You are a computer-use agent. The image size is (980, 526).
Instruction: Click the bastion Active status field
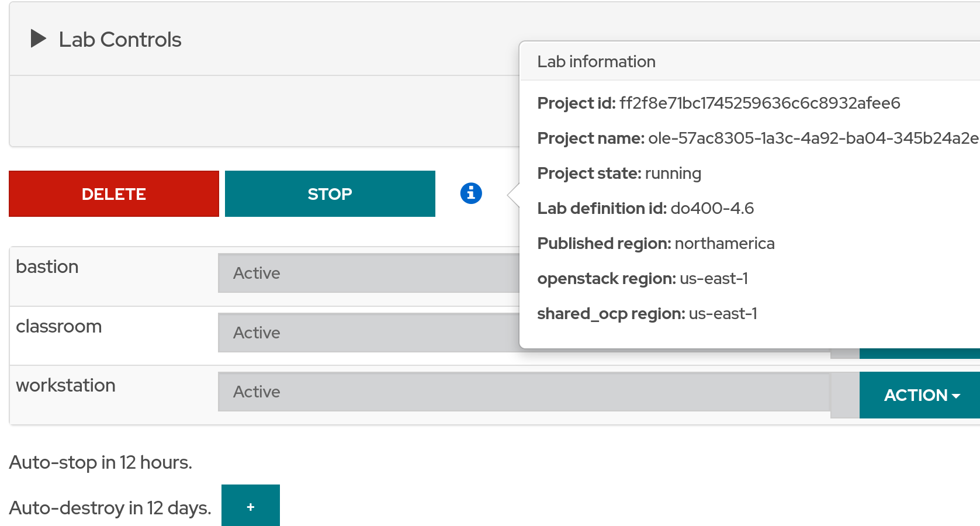(x=368, y=273)
